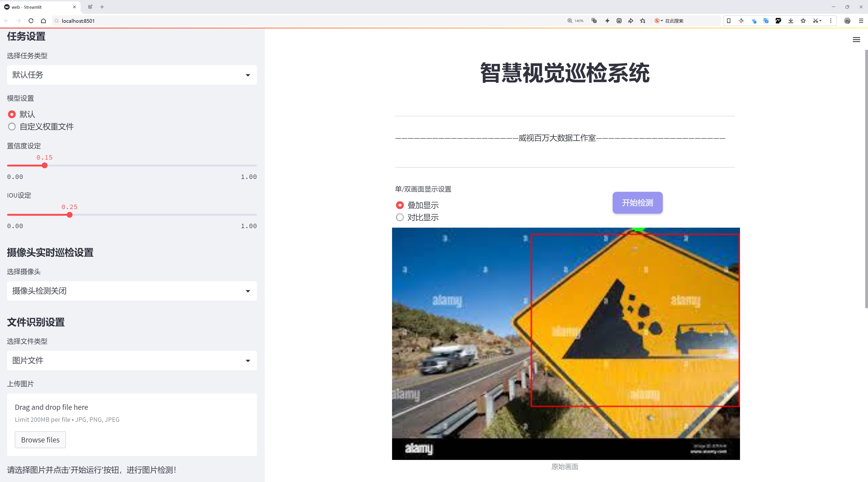Click the browser home icon
868x482 pixels.
pyautogui.click(x=43, y=21)
